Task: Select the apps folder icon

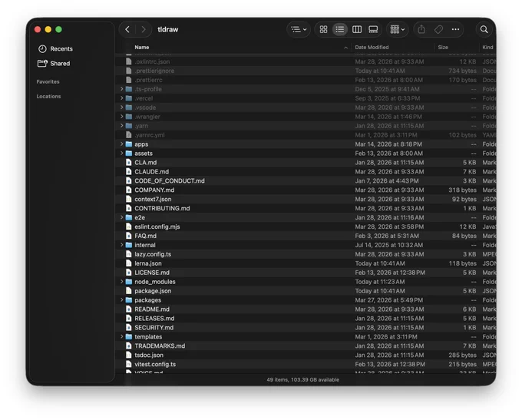Action: [x=129, y=144]
